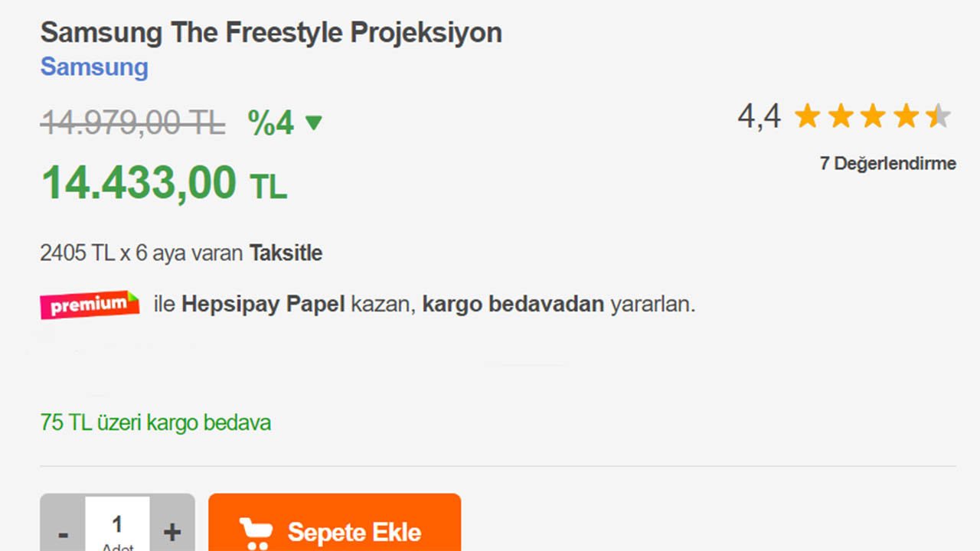The height and width of the screenshot is (551, 980).
Task: Open the Taksitle installment options
Action: point(286,253)
